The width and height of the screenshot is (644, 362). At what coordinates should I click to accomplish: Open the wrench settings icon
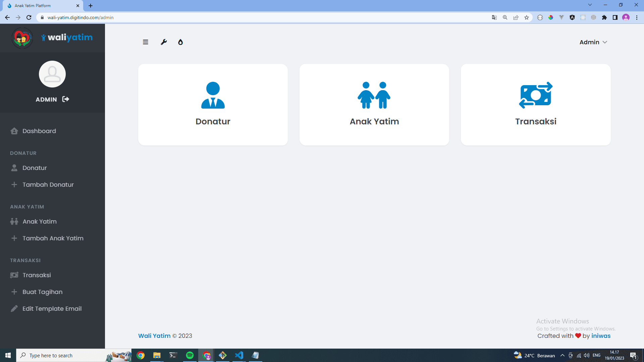tap(164, 42)
